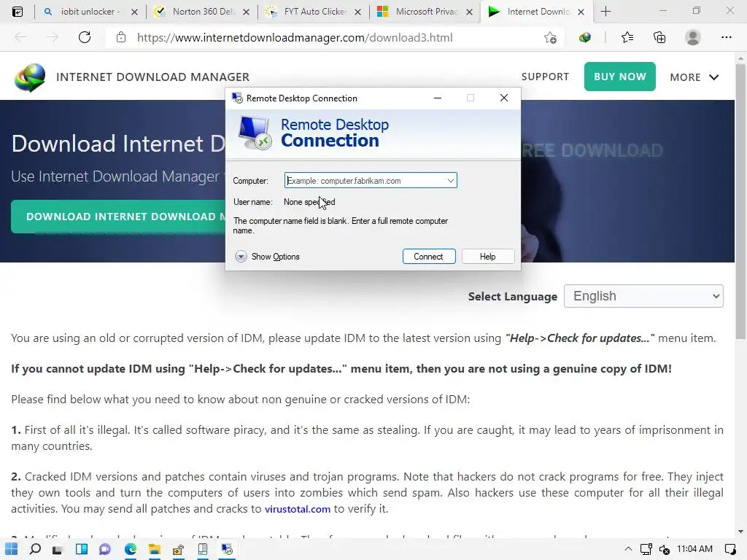Minimize the Remote Desktop Connection dialog
747x560 pixels.
click(438, 98)
